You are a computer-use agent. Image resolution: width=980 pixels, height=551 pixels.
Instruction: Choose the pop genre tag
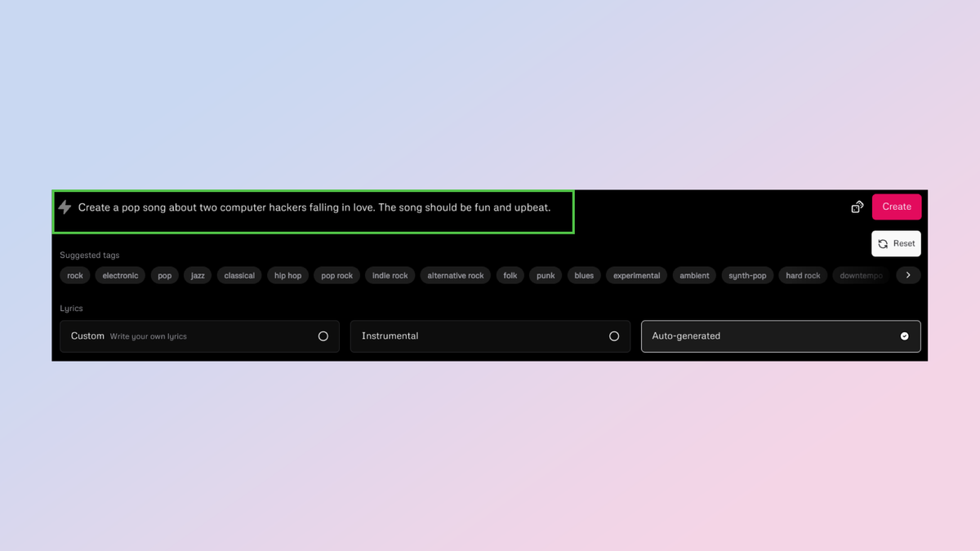164,275
